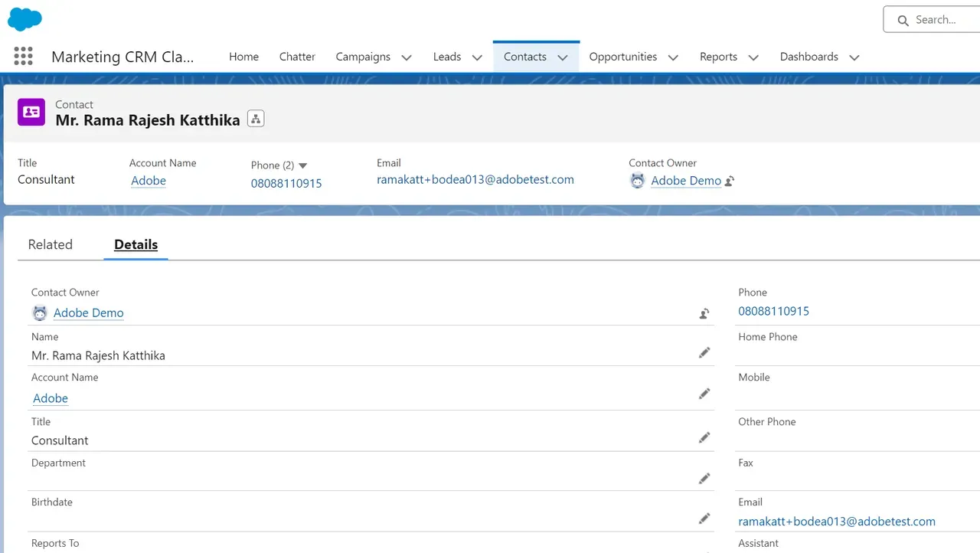Click change owner icon in Details Contact Owner row
This screenshot has height=553, width=980.
coord(704,313)
